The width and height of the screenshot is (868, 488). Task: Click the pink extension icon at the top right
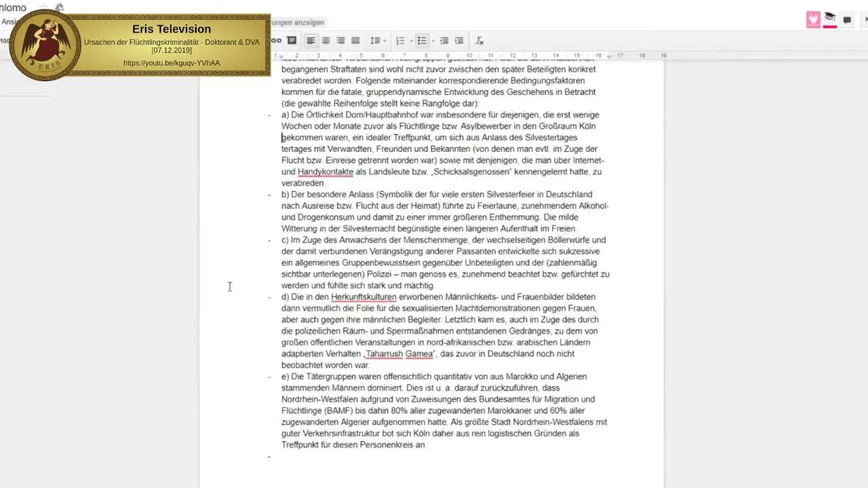click(x=813, y=20)
